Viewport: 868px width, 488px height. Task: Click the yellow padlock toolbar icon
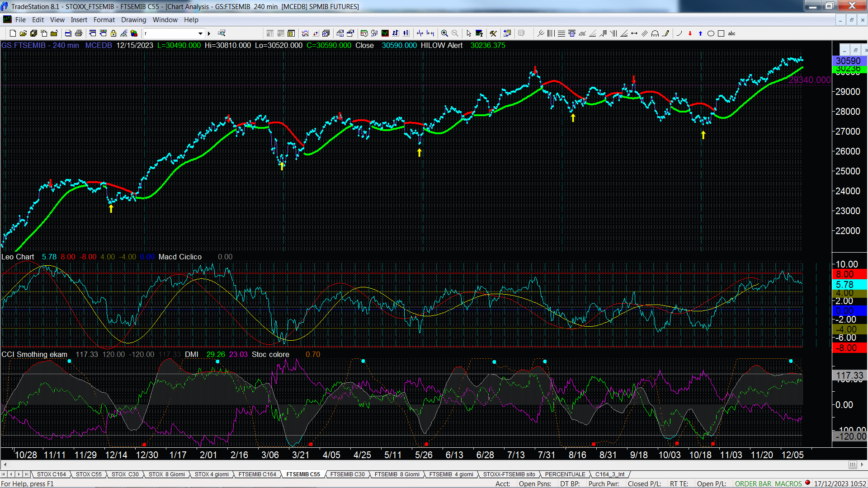[113, 33]
